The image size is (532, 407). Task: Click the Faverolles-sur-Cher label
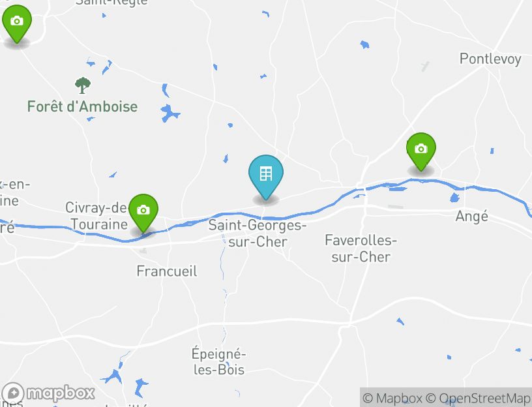tap(361, 249)
